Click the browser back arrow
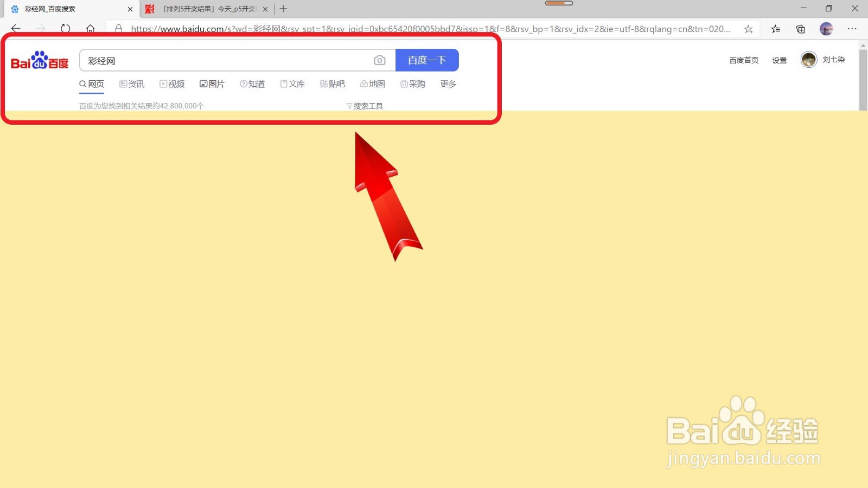 (x=16, y=29)
